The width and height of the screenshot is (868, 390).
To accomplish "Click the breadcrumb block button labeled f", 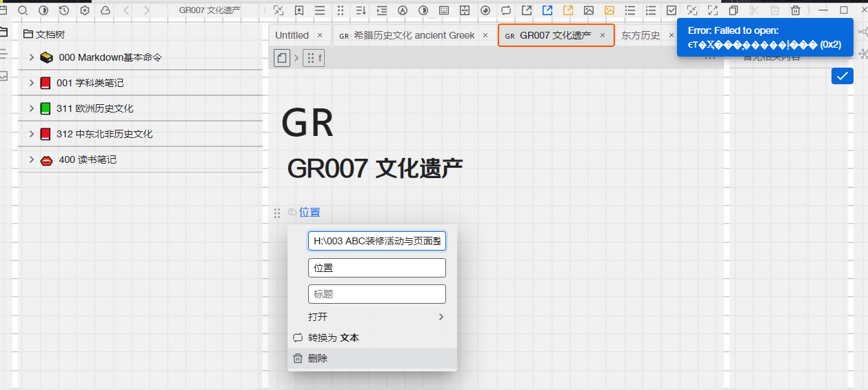I will (x=314, y=58).
